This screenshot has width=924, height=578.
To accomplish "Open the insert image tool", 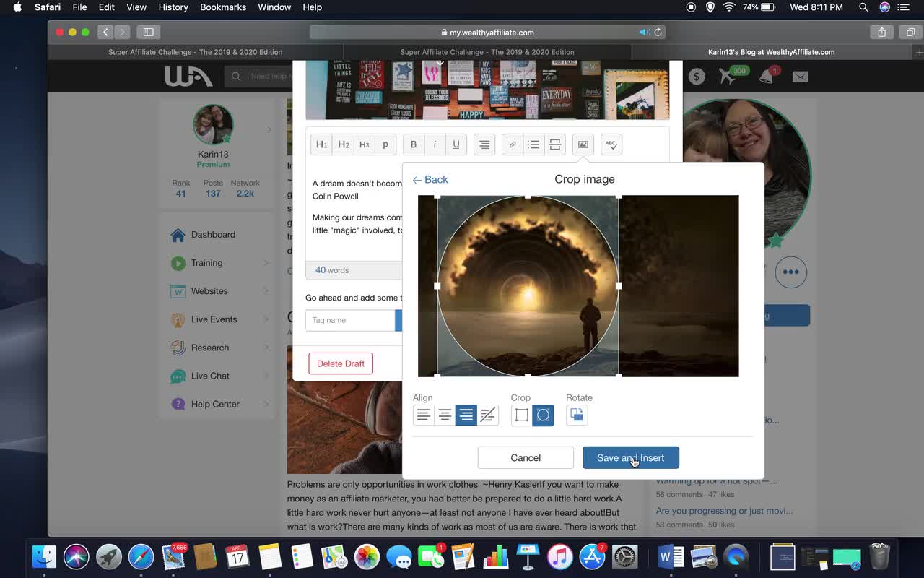I will pos(583,144).
